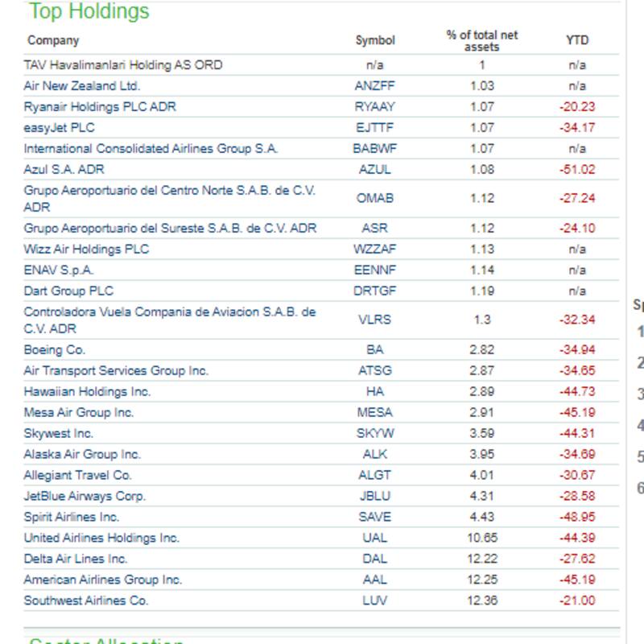644x644 pixels.
Task: Open United Airlines Holdings Inc. page
Action: tap(101, 538)
